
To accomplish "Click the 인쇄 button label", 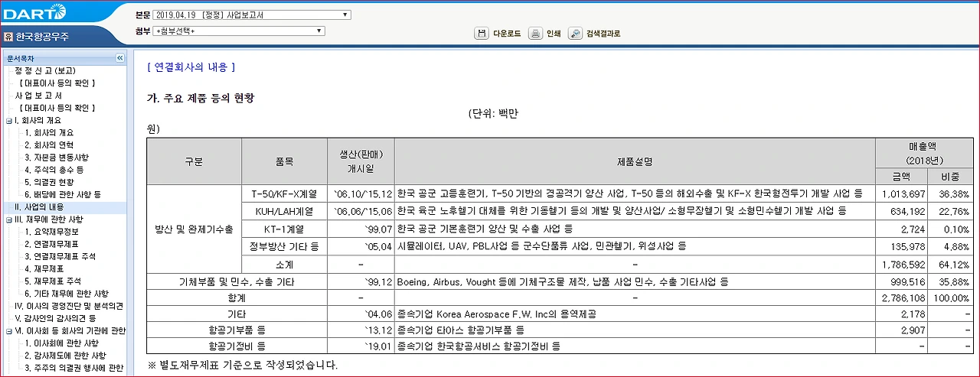I will (x=554, y=34).
